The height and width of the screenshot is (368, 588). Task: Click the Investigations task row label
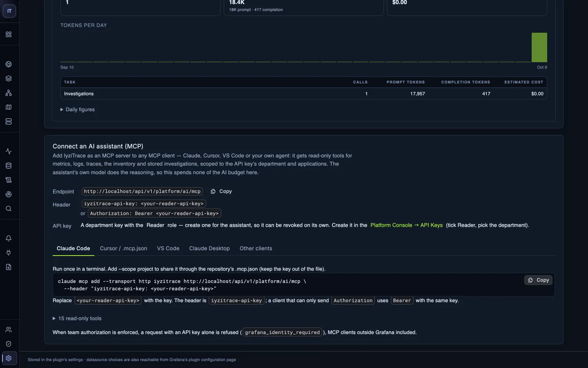79,94
